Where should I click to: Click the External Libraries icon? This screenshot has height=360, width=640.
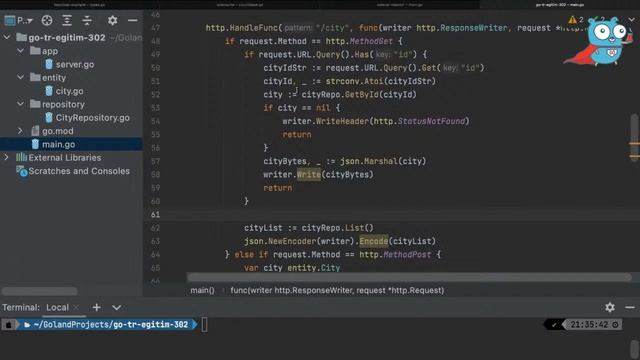[21, 158]
